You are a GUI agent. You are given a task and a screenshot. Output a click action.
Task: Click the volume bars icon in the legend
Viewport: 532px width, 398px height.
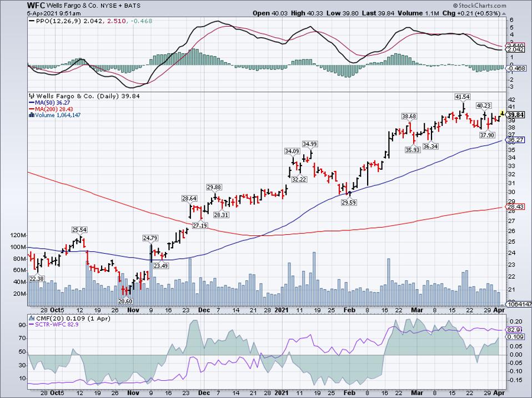tap(32, 115)
